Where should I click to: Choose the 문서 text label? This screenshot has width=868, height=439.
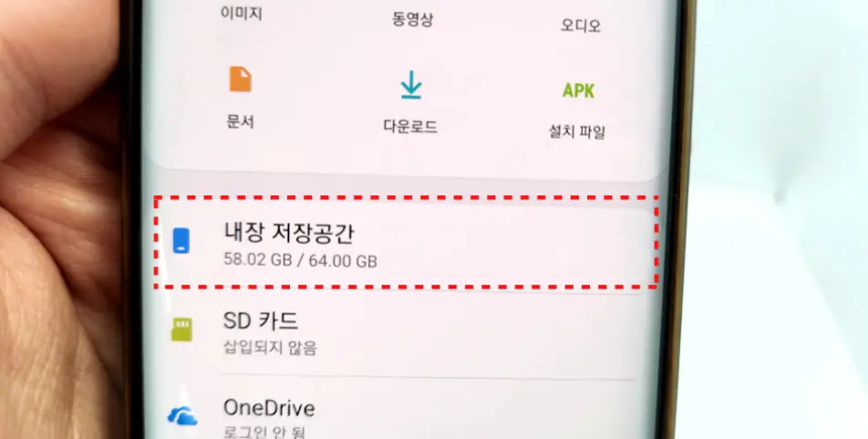[x=241, y=121]
